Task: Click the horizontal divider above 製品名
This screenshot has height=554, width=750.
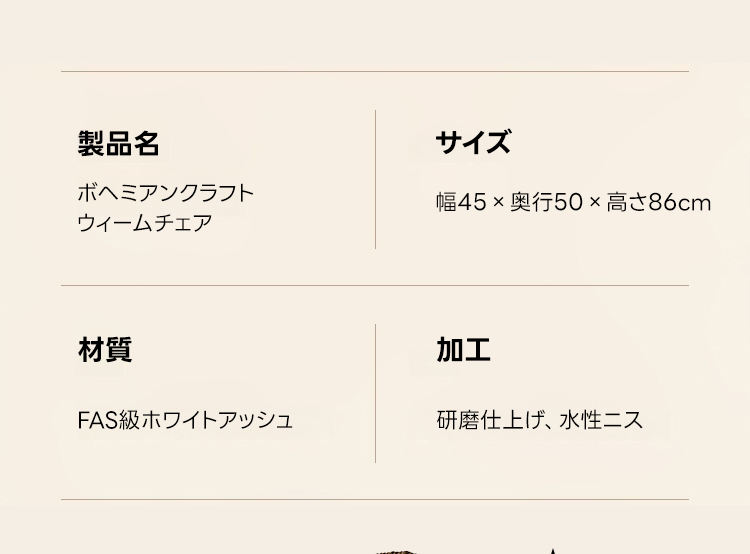Action: point(375,72)
